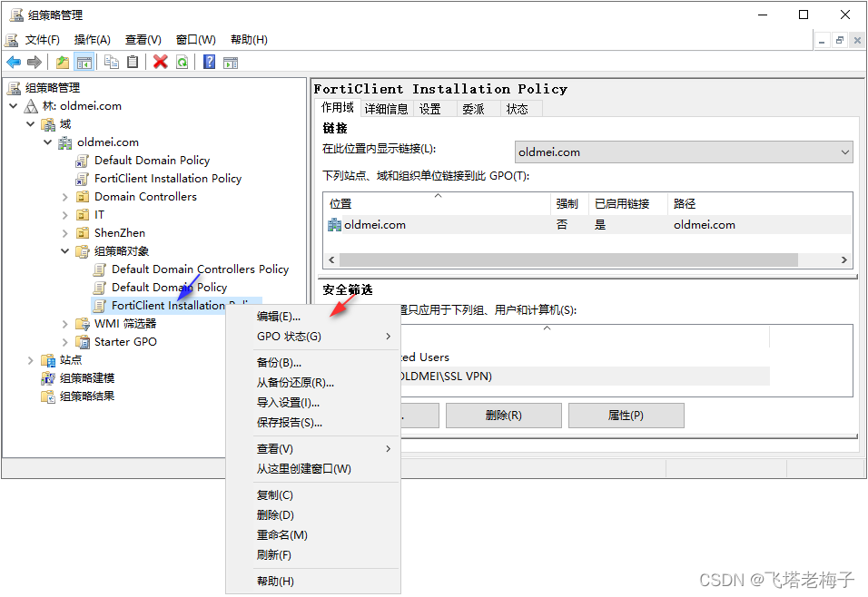The height and width of the screenshot is (597, 868).
Task: Click the Back arrow toolbar icon
Action: pyautogui.click(x=14, y=62)
